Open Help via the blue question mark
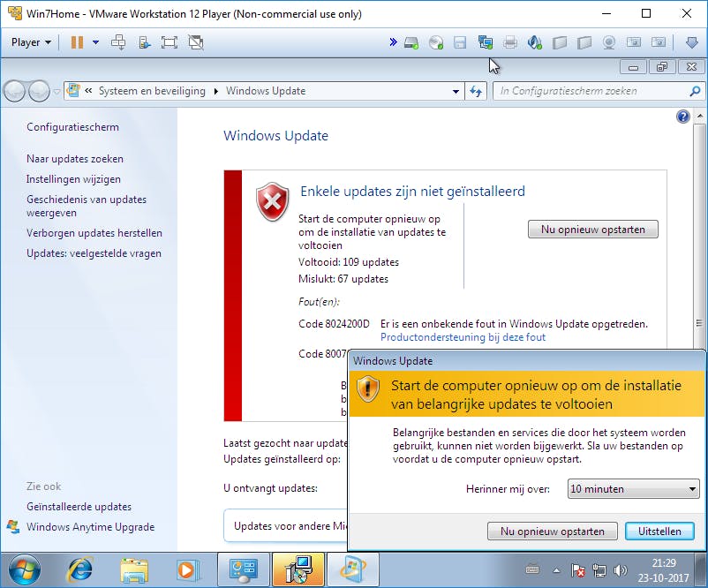Viewport: 708px width, 588px height. (682, 117)
